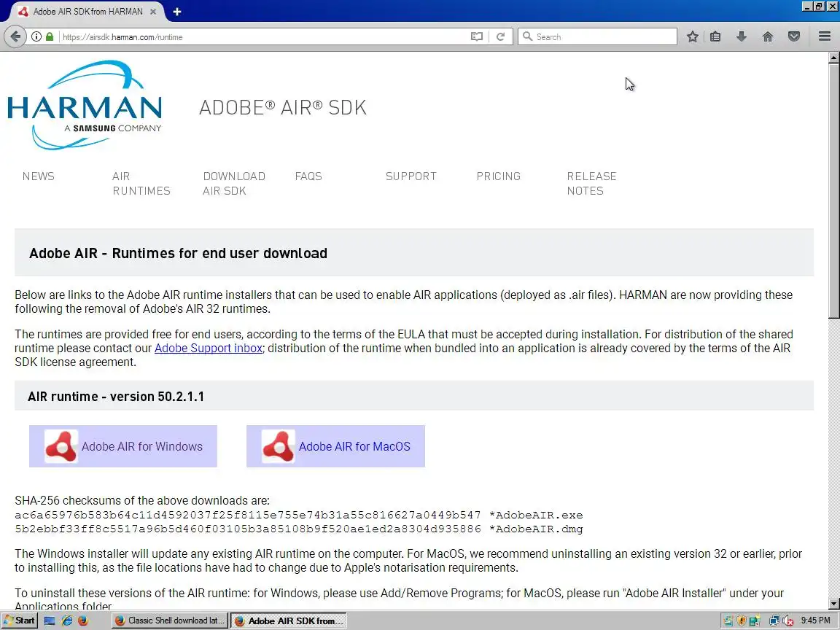This screenshot has width=840, height=630.
Task: Click the green secure padlock icon
Action: point(50,36)
